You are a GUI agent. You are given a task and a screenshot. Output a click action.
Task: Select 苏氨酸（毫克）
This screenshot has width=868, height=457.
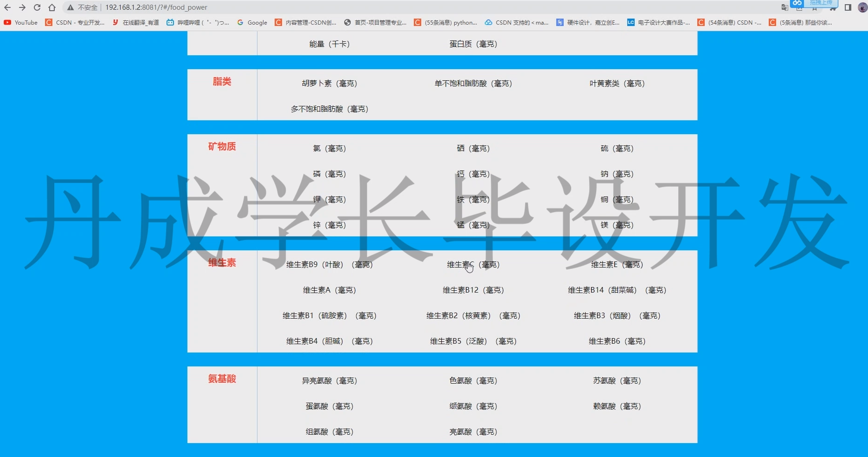(x=617, y=381)
